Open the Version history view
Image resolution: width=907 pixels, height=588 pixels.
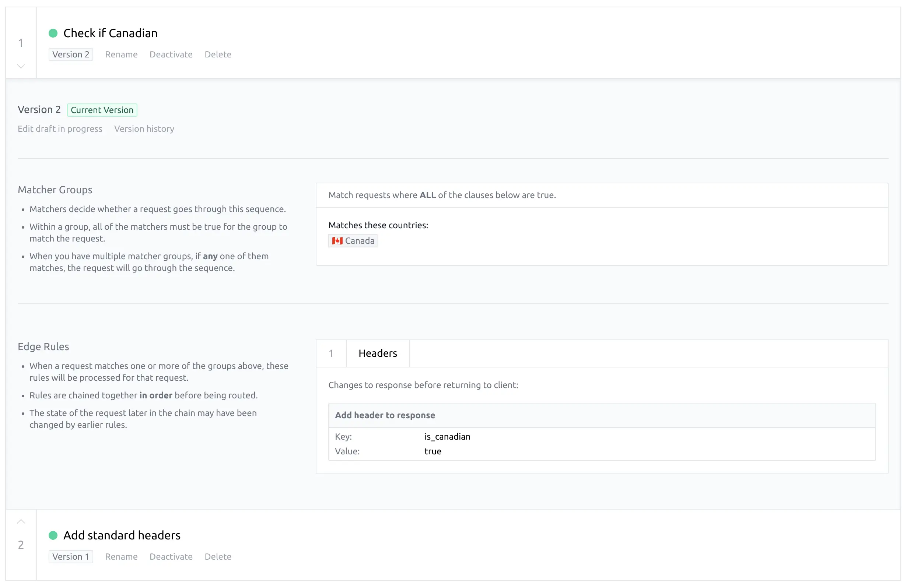click(144, 129)
